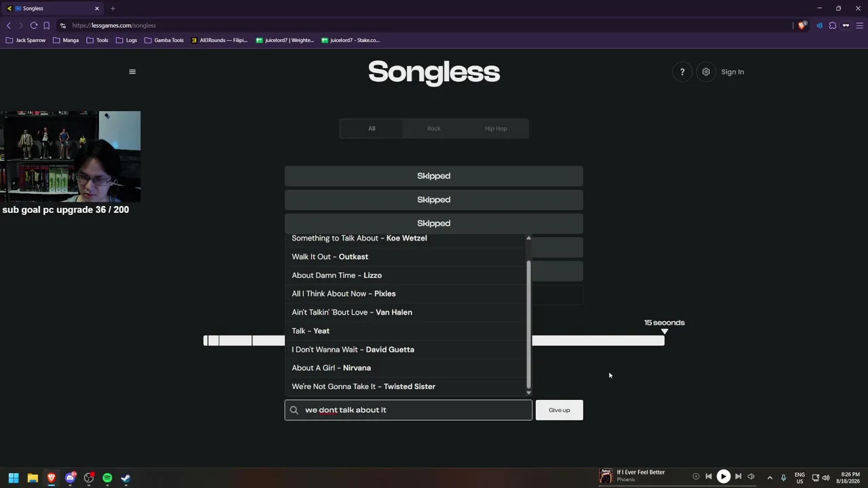Click the microphone tray icon

pos(783,478)
